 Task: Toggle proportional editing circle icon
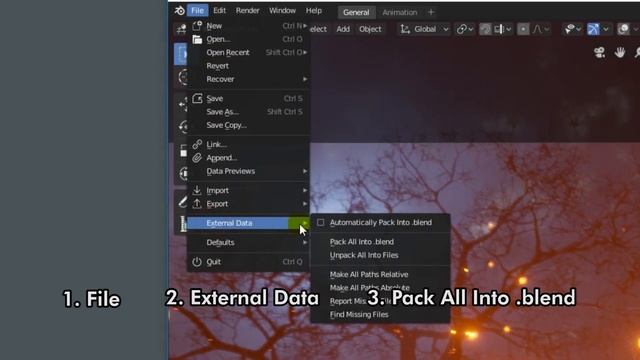(523, 29)
